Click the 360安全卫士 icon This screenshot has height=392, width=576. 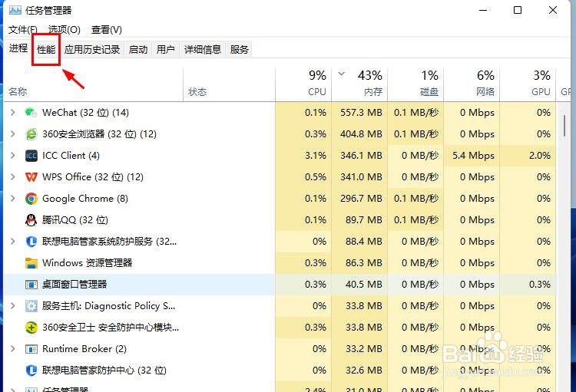(x=31, y=328)
